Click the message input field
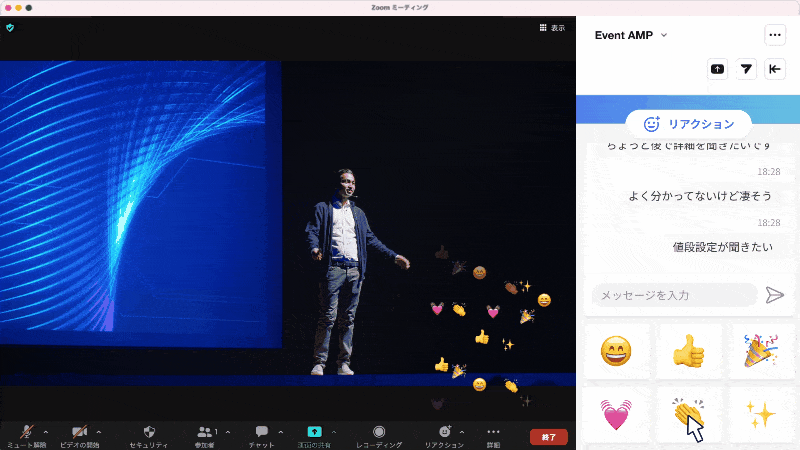 pyautogui.click(x=675, y=295)
